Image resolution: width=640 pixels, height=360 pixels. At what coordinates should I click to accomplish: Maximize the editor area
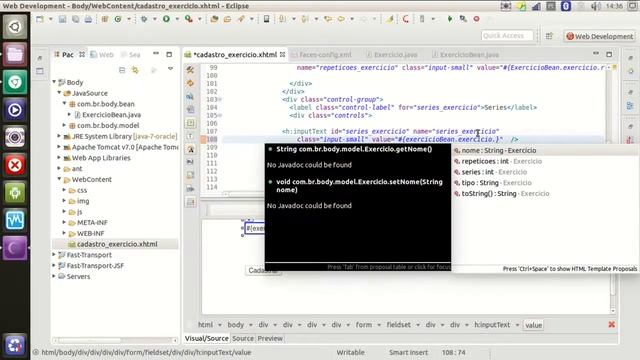click(x=609, y=54)
